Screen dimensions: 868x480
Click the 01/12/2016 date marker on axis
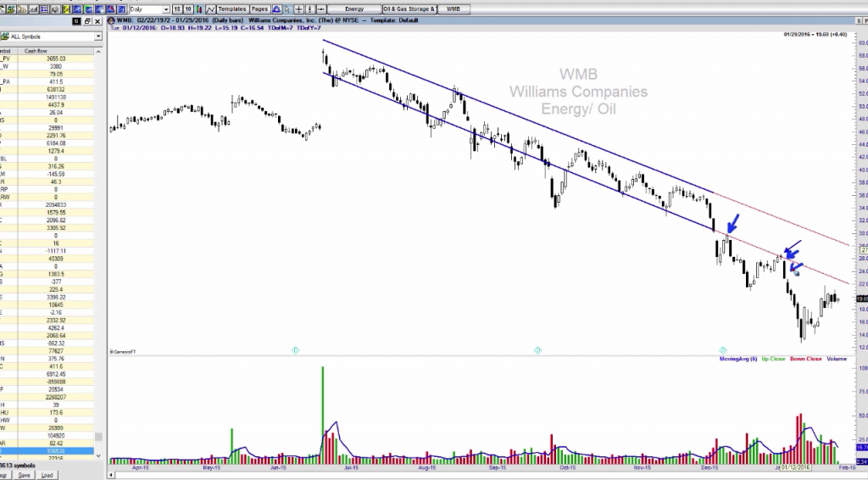pos(795,467)
